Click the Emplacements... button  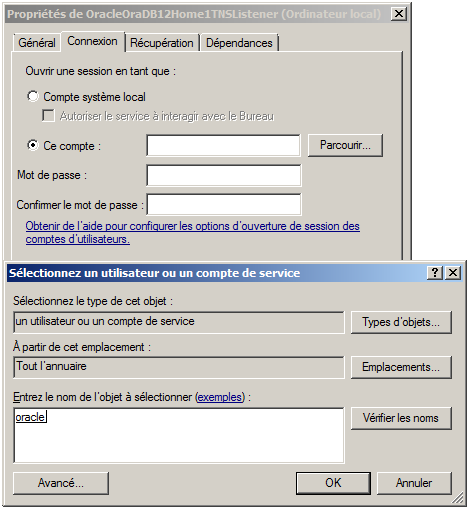[401, 367]
